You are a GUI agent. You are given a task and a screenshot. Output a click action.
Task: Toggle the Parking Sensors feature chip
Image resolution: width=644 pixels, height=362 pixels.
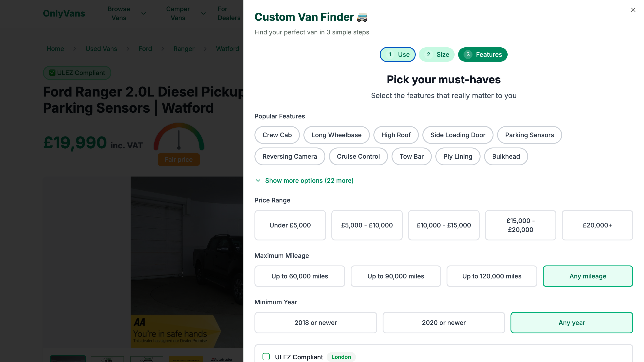click(529, 135)
